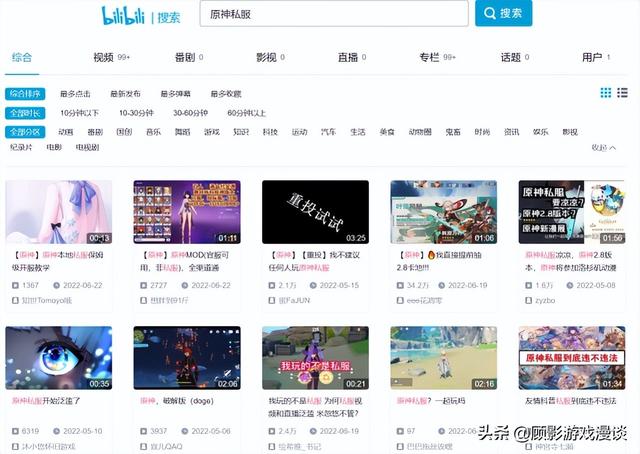This screenshot has height=454, width=640.
Task: Collapse filters with 收起 chevron
Action: (x=604, y=147)
